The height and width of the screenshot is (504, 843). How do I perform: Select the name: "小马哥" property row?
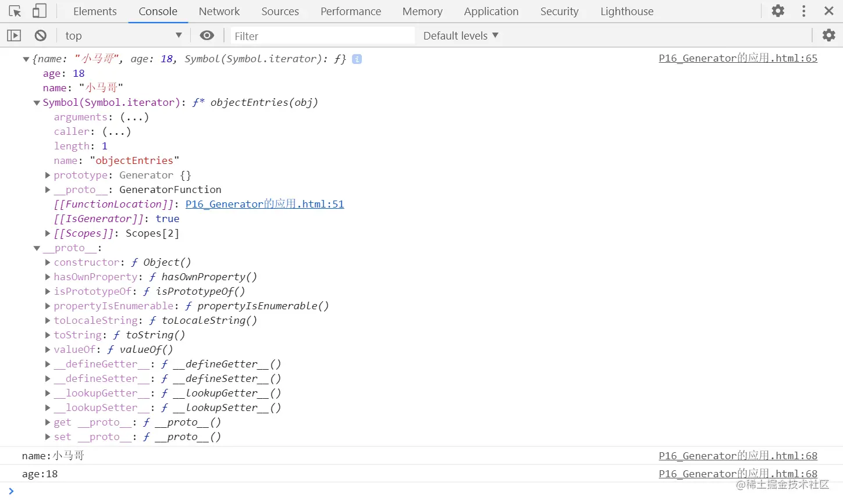83,88
